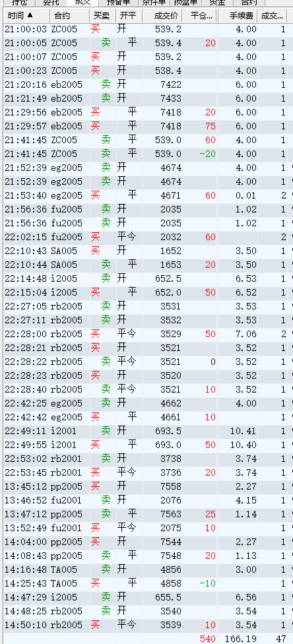This screenshot has width=293, height=644.
Task: Open the 委托 tab
Action: [51, 3]
